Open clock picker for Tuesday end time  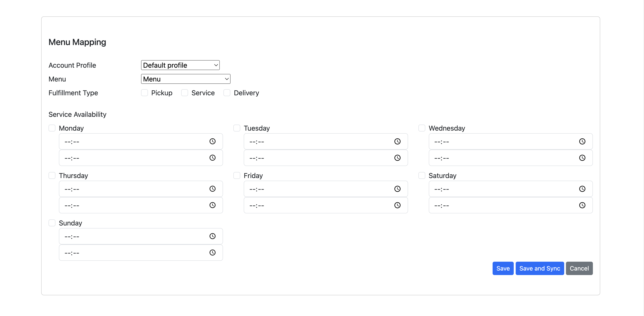(x=397, y=158)
